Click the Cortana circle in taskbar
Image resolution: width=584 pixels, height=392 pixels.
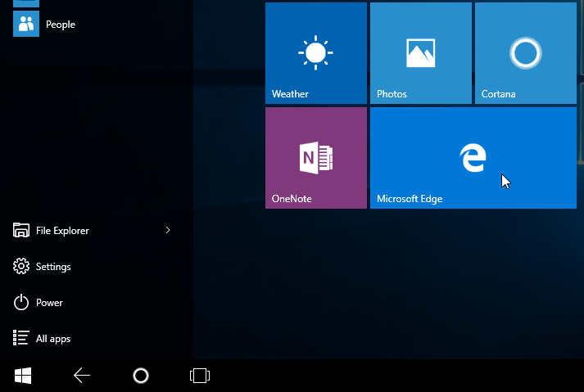point(141,376)
